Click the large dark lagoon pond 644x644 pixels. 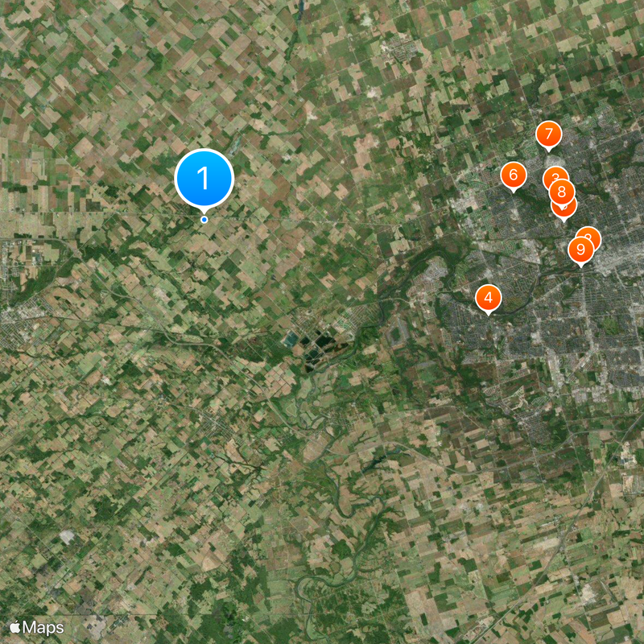click(x=324, y=341)
